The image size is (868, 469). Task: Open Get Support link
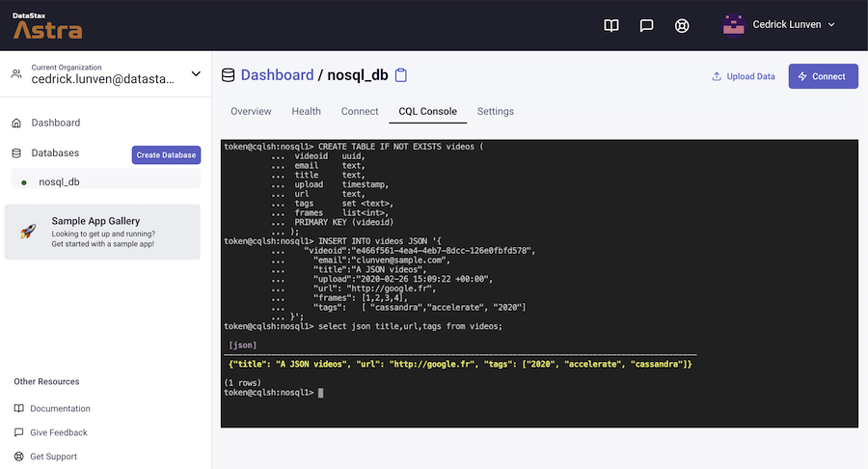click(x=53, y=456)
